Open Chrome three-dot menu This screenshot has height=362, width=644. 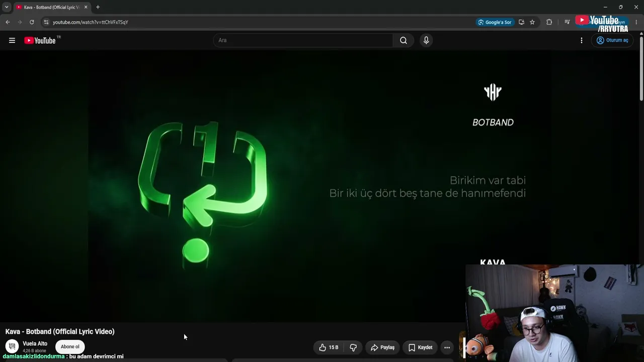(636, 22)
